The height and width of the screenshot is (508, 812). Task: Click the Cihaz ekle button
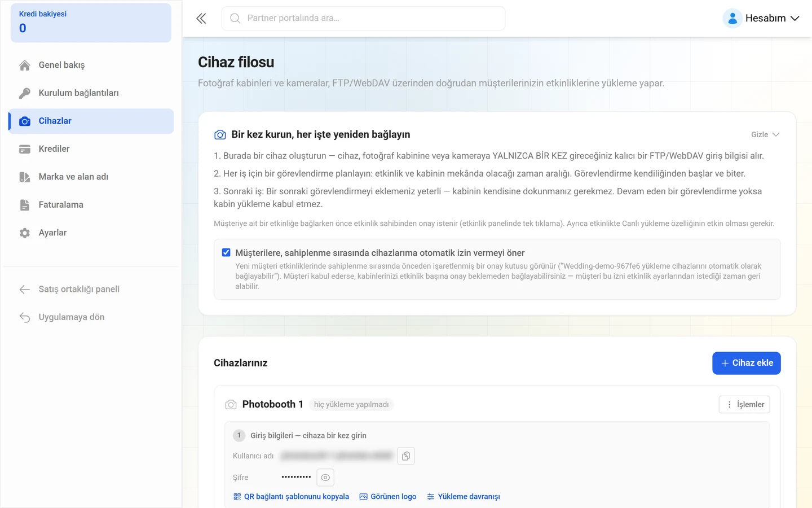pos(747,363)
